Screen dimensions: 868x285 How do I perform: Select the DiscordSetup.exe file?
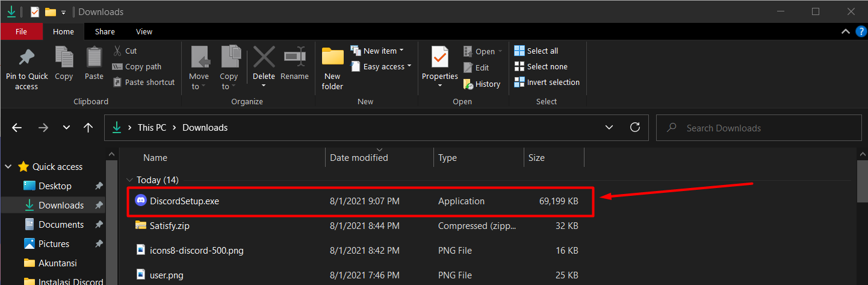361,201
